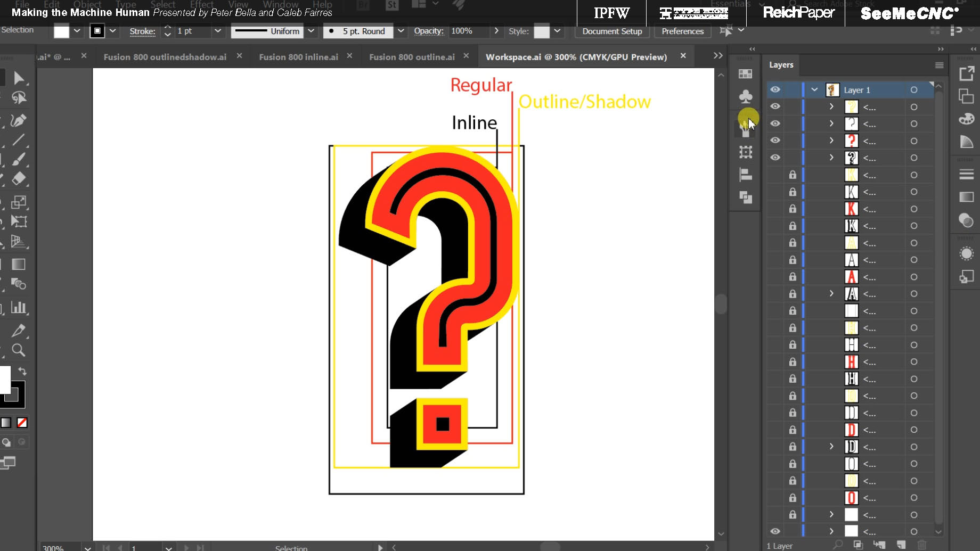Open the fill color dropdown arrow

tap(77, 31)
